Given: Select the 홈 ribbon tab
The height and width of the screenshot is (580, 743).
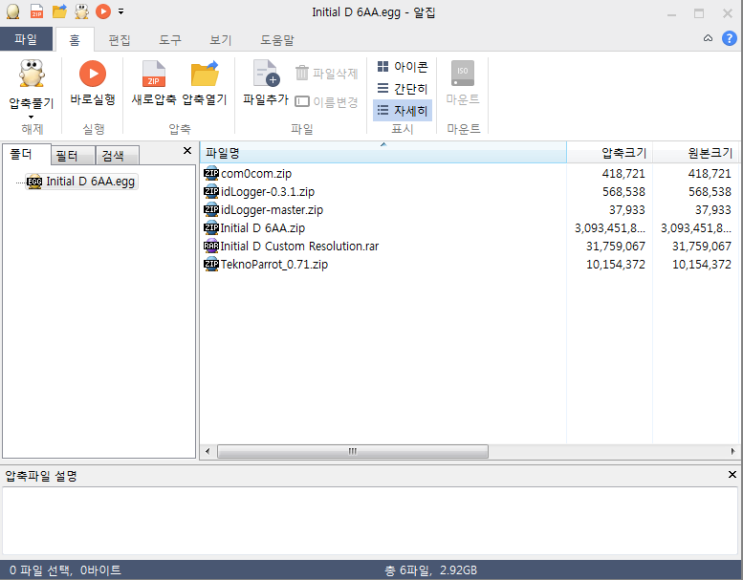Looking at the screenshot, I should pyautogui.click(x=75, y=40).
